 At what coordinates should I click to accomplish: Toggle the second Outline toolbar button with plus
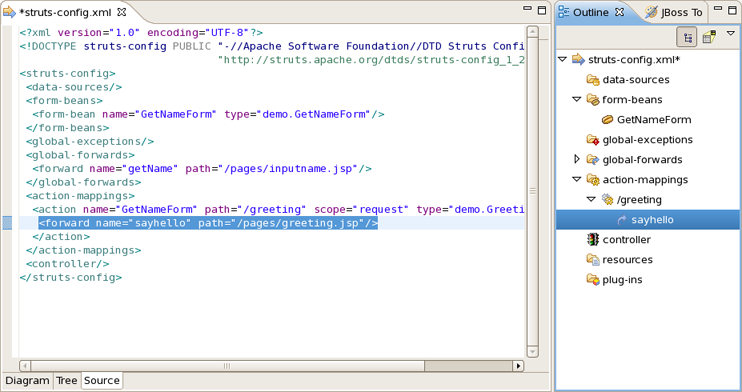(x=709, y=37)
